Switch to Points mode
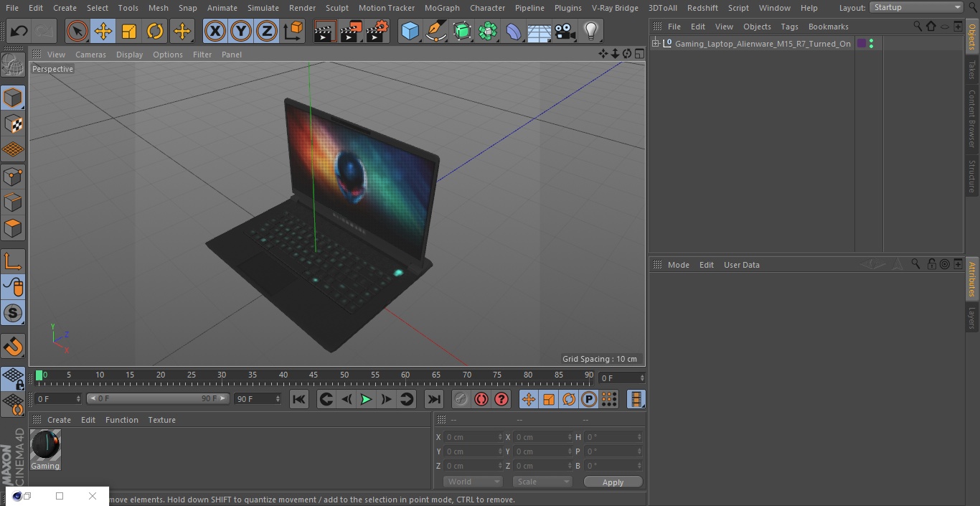 (13, 176)
